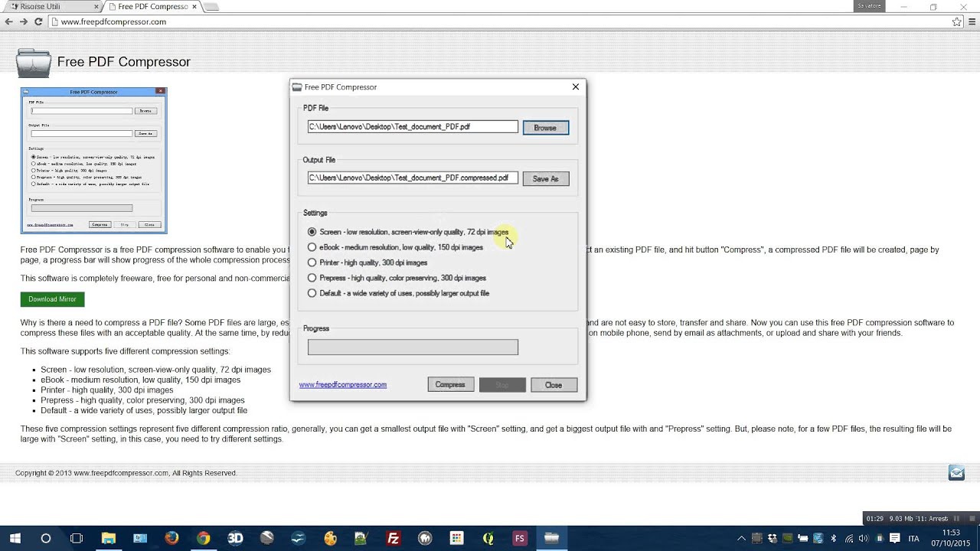Choose the Printer high quality radio option
980x551 pixels.
tap(312, 262)
